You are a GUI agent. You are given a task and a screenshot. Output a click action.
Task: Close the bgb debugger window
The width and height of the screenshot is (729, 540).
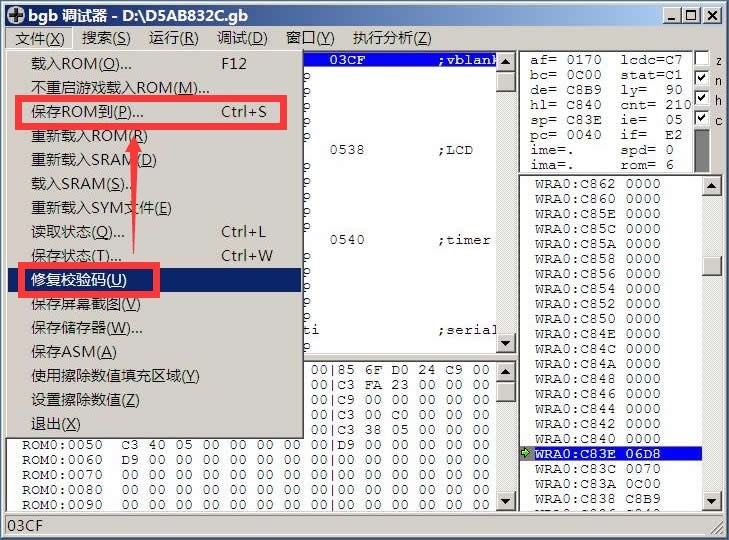(711, 15)
